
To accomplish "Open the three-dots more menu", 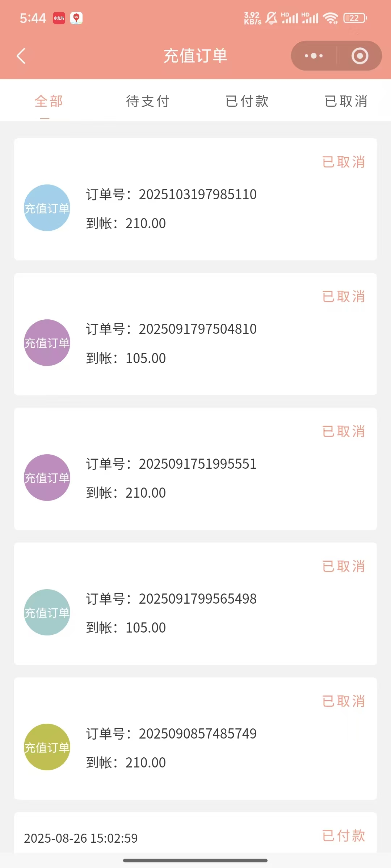I will [314, 56].
